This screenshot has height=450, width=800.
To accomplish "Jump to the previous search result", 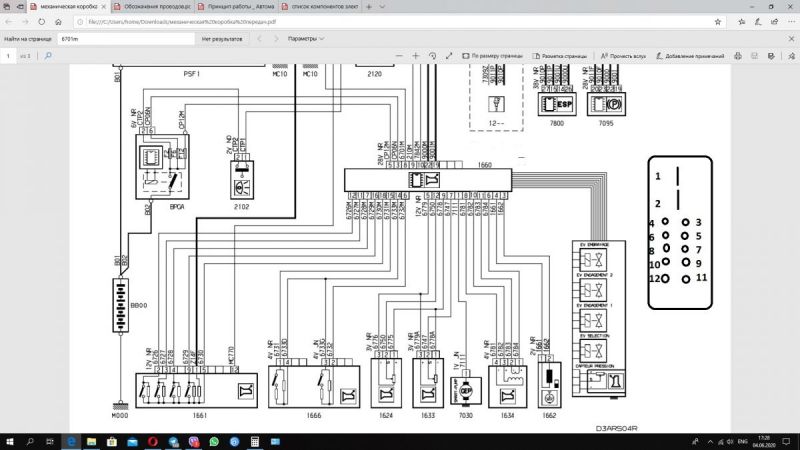I will click(x=259, y=39).
